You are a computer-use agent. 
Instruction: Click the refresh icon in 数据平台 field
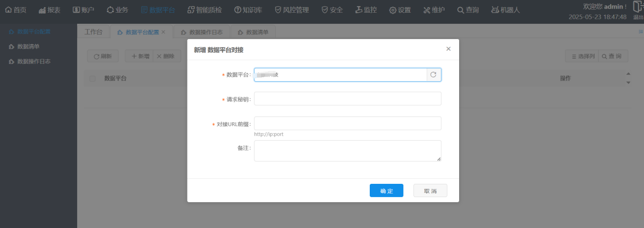(433, 75)
